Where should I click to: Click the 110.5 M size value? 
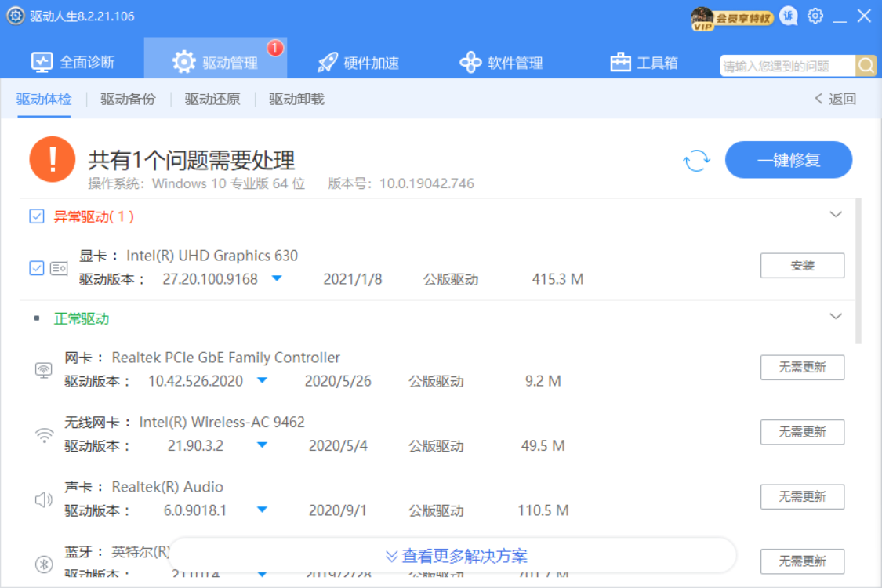pyautogui.click(x=543, y=510)
